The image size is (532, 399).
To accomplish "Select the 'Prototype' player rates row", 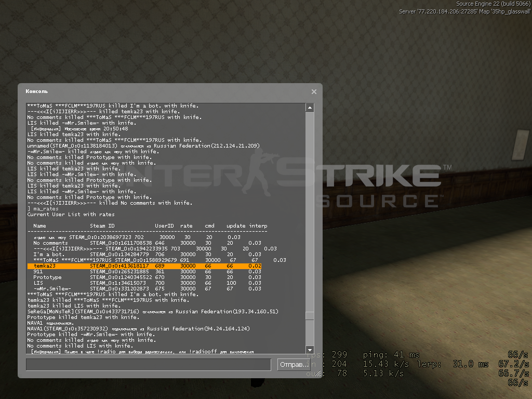I will point(147,277).
